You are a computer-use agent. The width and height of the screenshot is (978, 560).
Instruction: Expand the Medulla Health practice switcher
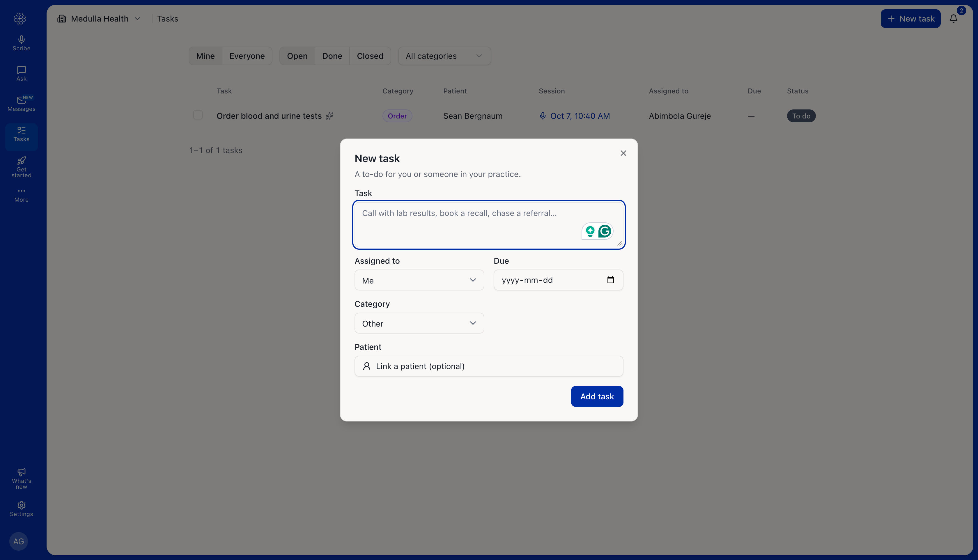point(137,18)
